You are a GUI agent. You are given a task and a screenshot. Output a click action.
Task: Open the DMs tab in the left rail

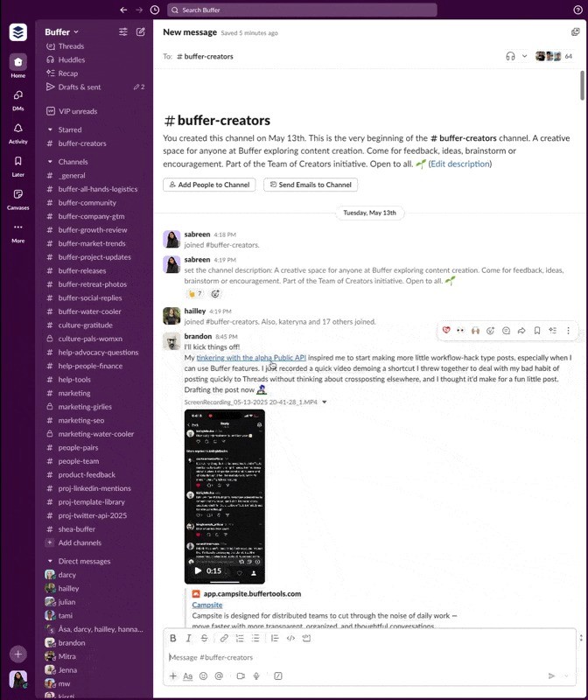coord(17,100)
